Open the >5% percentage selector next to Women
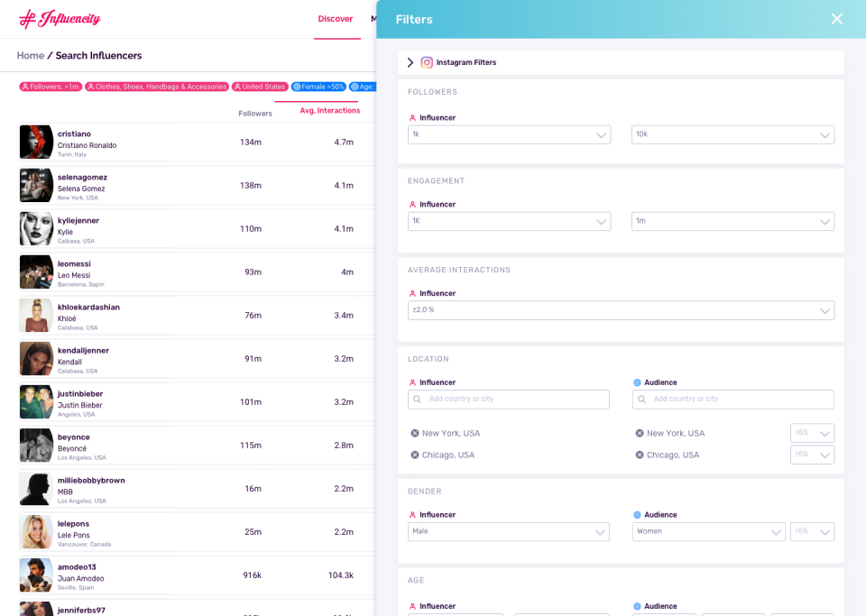Screen dimensions: 866x616 811,532
